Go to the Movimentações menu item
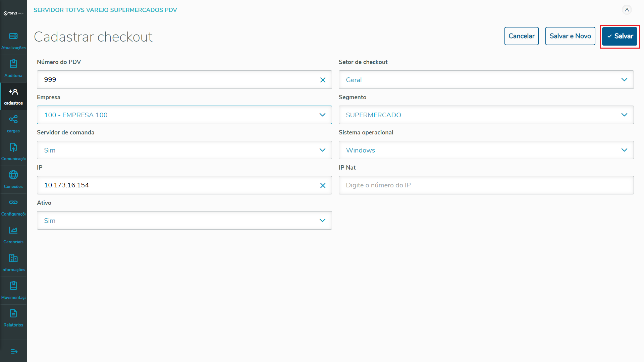Viewport: 644px width, 362px height. pyautogui.click(x=13, y=291)
